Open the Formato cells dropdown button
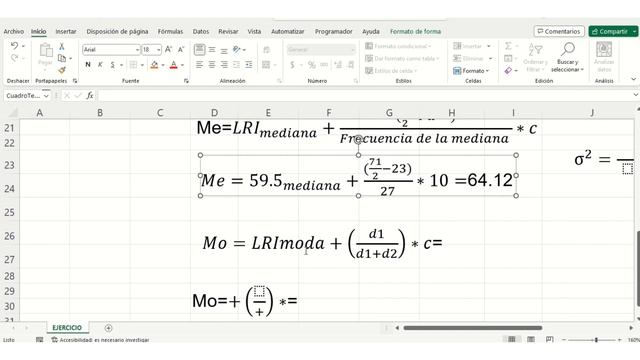Screen dimensions: 640x360 point(471,71)
